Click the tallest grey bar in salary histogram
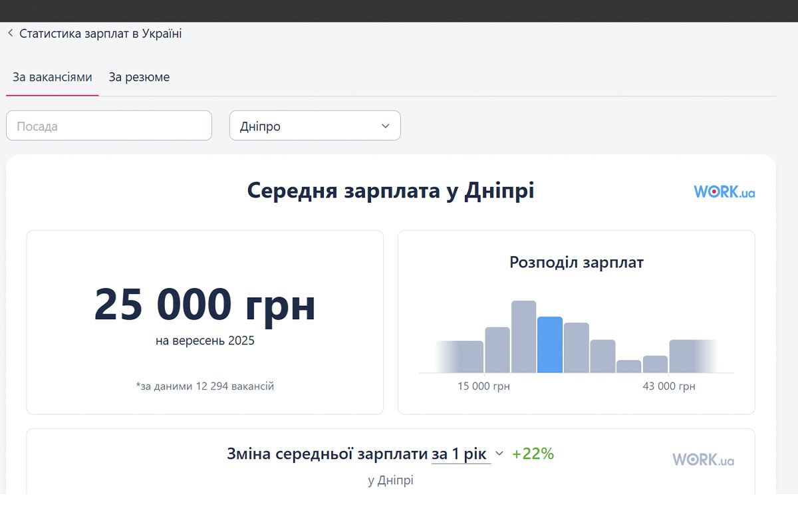 click(523, 336)
